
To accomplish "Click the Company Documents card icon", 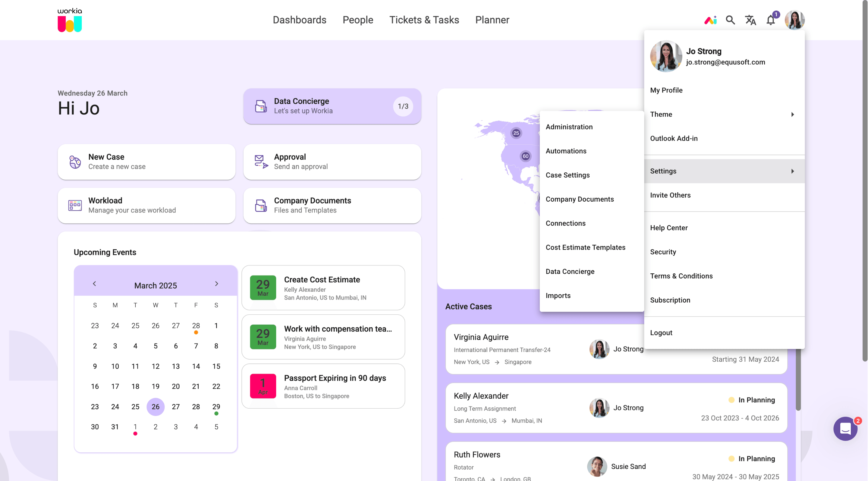I will [x=261, y=206].
